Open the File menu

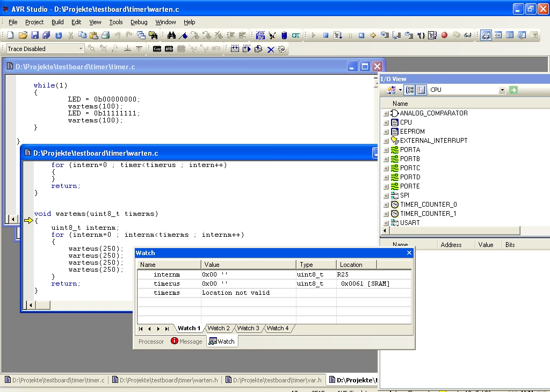pos(13,22)
